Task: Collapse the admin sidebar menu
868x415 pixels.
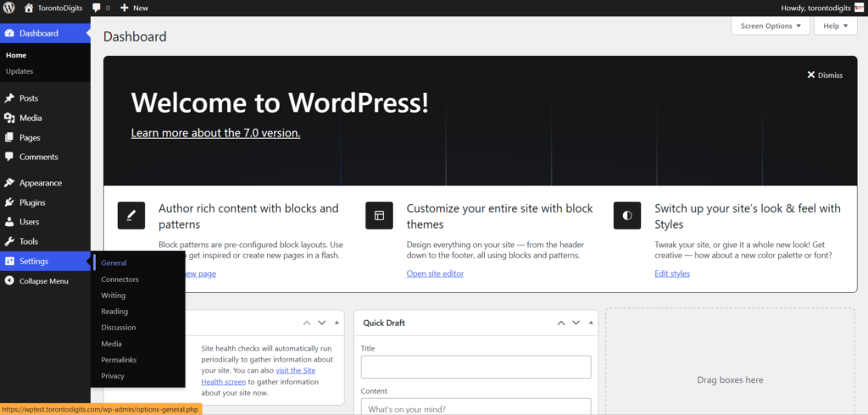Action: pos(43,281)
